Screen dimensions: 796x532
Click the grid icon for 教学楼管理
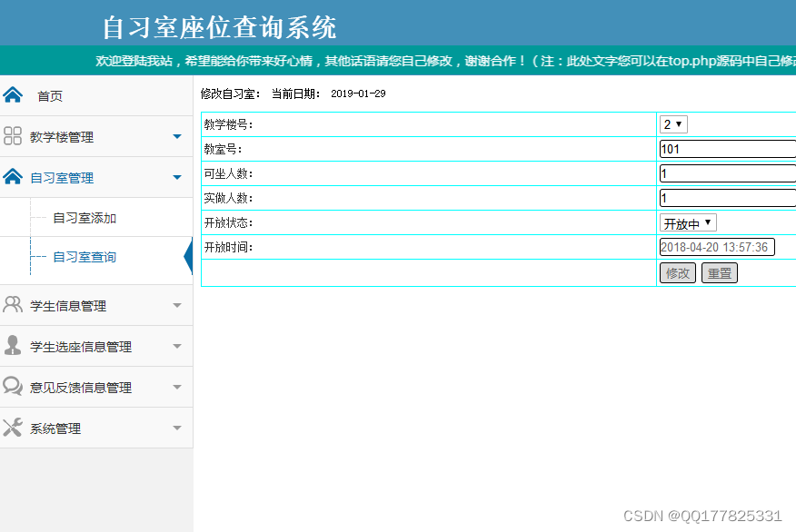[13, 136]
